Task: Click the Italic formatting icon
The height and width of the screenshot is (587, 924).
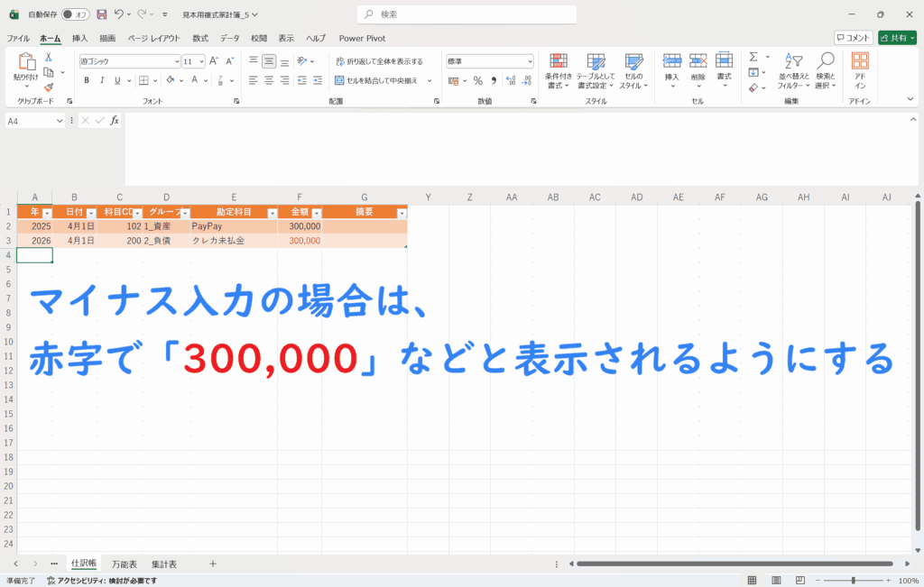Action: point(102,80)
